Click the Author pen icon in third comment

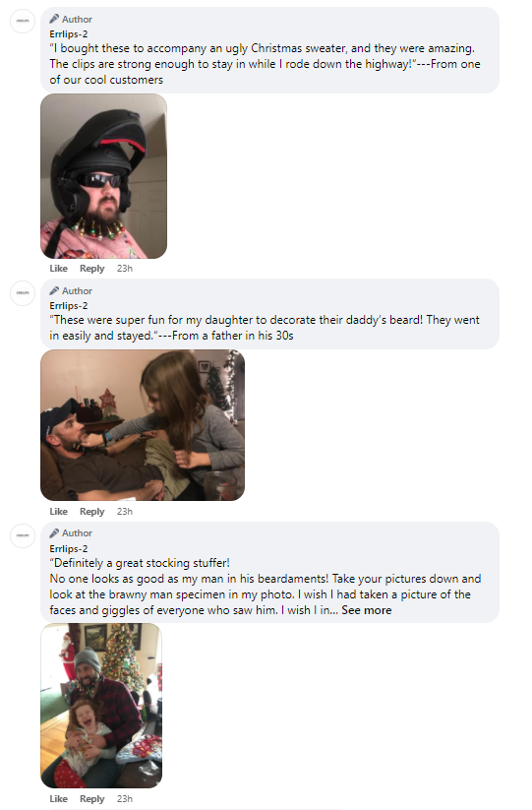[x=54, y=533]
